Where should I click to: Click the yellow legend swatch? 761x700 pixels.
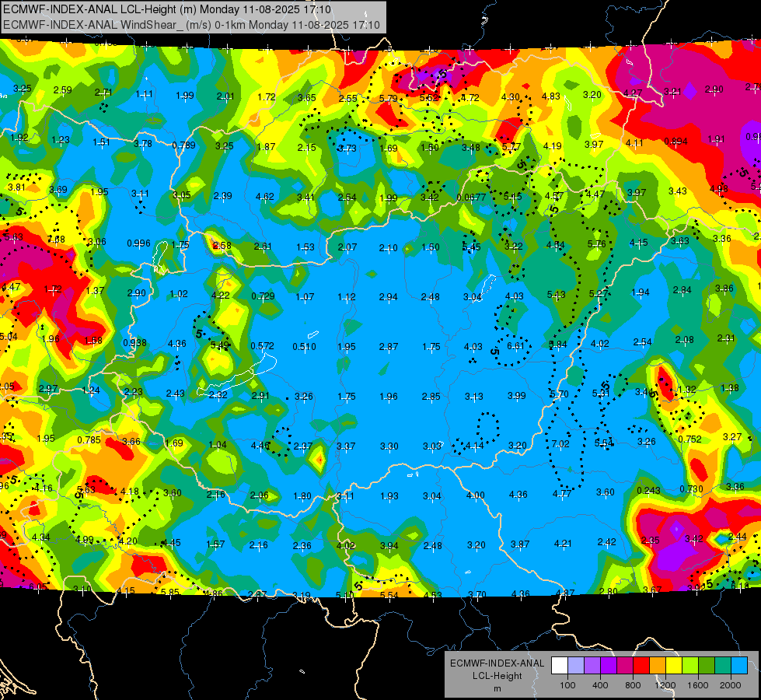pos(674,666)
